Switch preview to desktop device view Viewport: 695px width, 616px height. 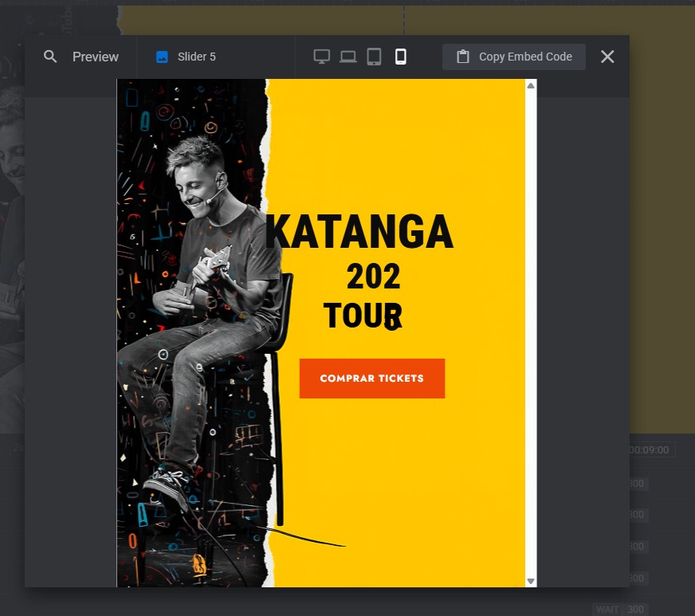click(322, 57)
